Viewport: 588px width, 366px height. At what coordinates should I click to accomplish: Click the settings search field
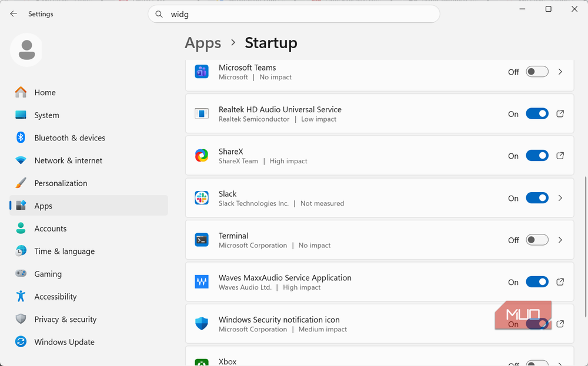[x=294, y=14]
